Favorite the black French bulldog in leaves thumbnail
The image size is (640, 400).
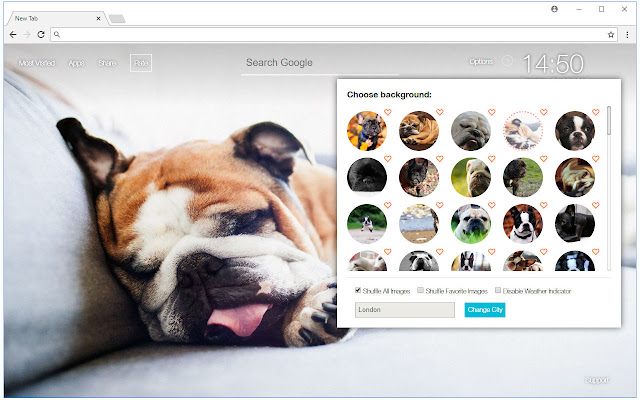coord(388,112)
